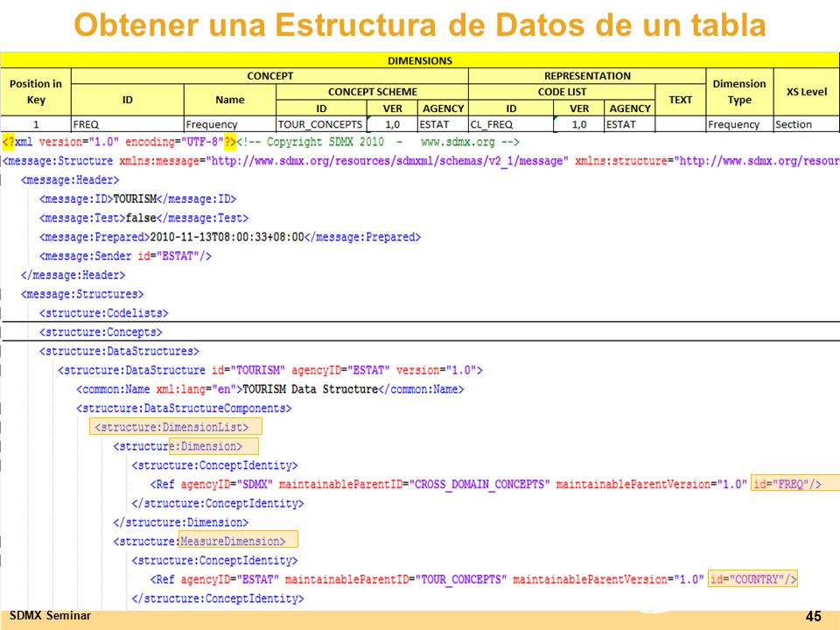Click the highlighted <structure:DimensionList> tag
840x630 pixels.
176,426
